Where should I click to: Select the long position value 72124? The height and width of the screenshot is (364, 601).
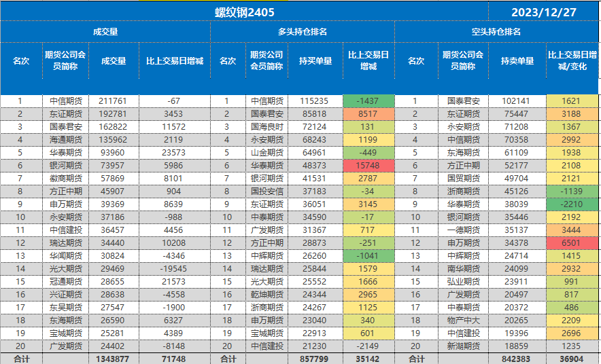[315, 127]
